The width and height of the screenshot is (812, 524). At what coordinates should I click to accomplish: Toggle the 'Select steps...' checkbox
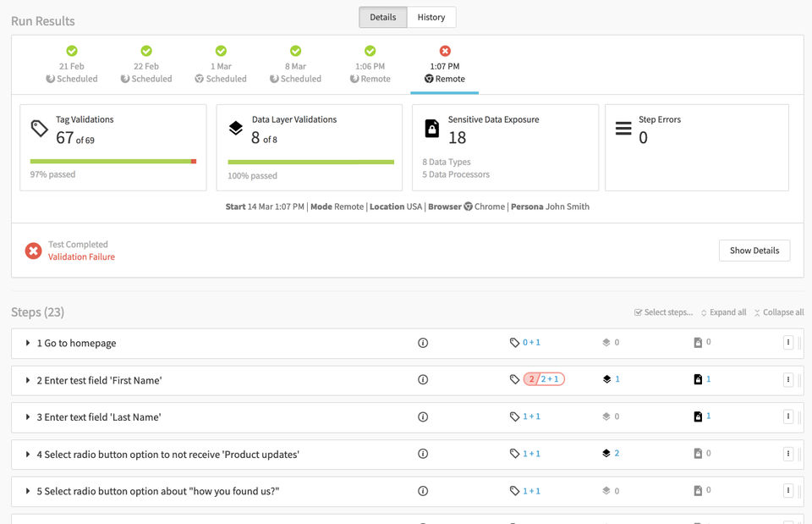point(639,312)
